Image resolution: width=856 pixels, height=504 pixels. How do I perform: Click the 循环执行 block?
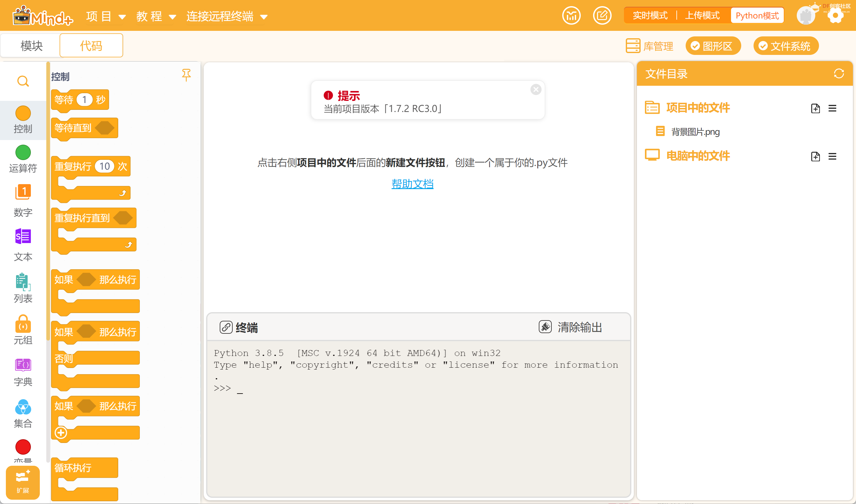point(73,468)
